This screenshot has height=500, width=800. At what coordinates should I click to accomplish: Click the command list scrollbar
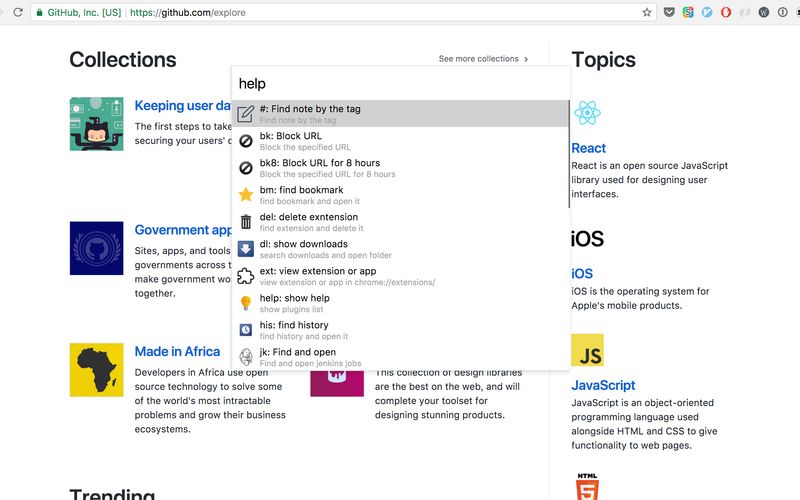tap(569, 154)
